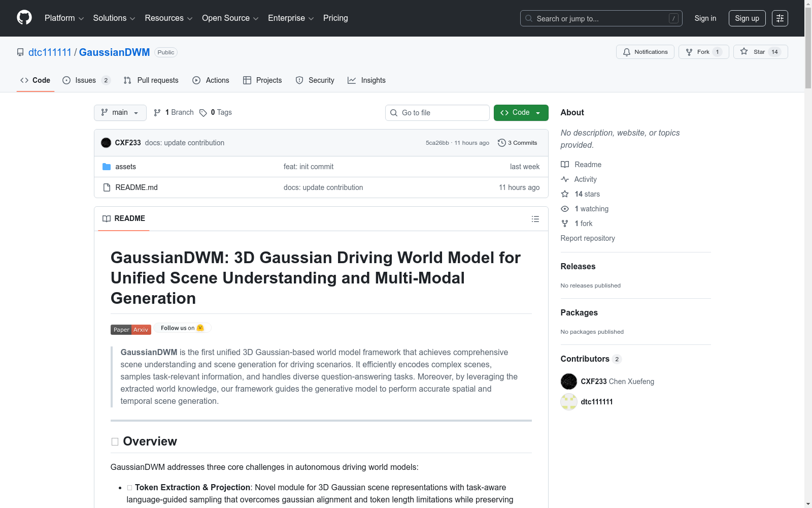
Task: Open the 5ca26bb commit hash
Action: 437,143
